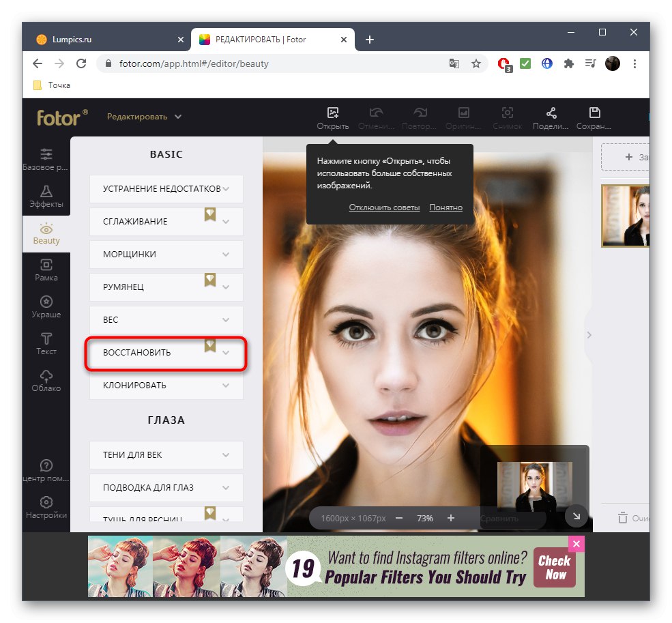The image size is (672, 623).
Task: Click the Сравнить button
Action: point(499,519)
